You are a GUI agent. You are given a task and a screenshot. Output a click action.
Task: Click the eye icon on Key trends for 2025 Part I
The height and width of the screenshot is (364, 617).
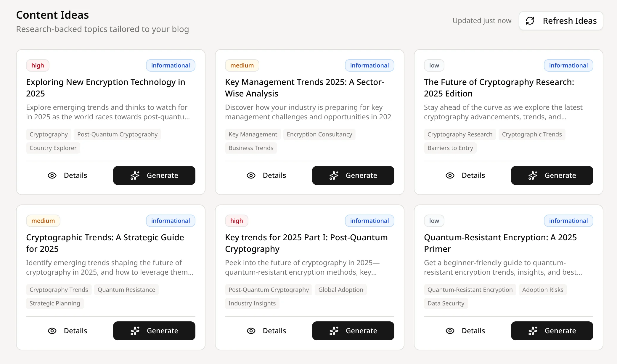251,331
